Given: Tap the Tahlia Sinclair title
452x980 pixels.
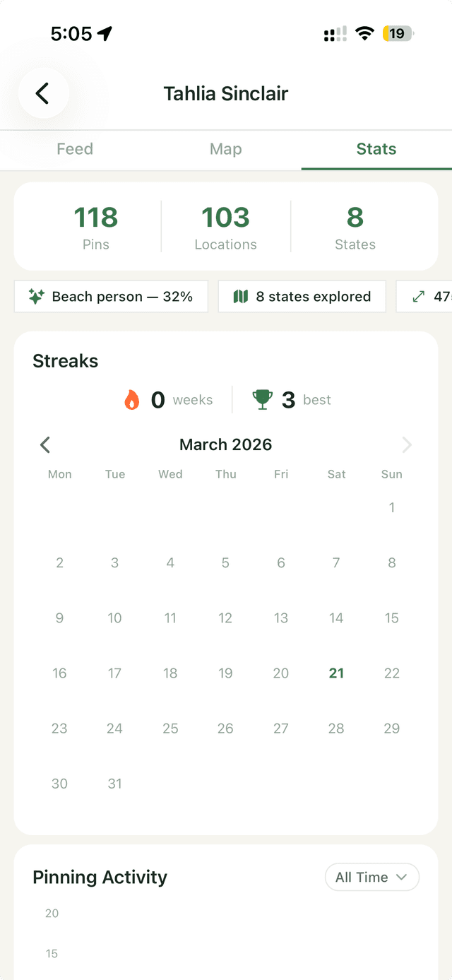Looking at the screenshot, I should pyautogui.click(x=225, y=93).
